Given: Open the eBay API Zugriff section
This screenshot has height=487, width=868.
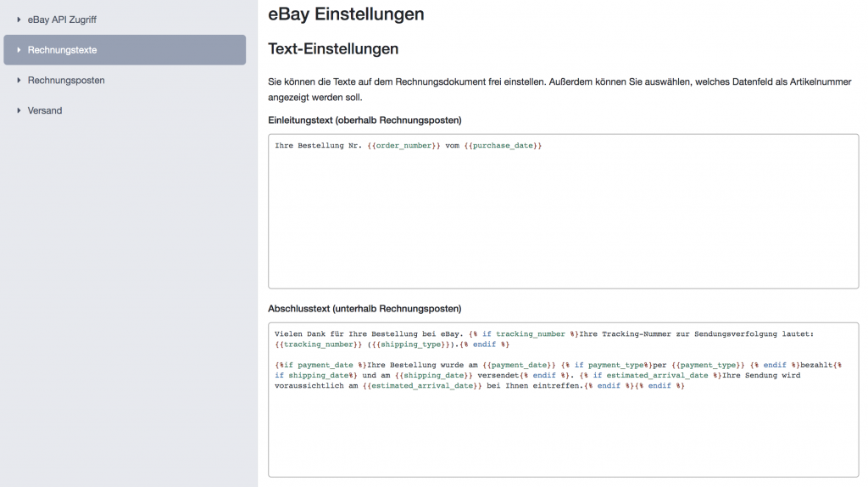Looking at the screenshot, I should point(61,20).
